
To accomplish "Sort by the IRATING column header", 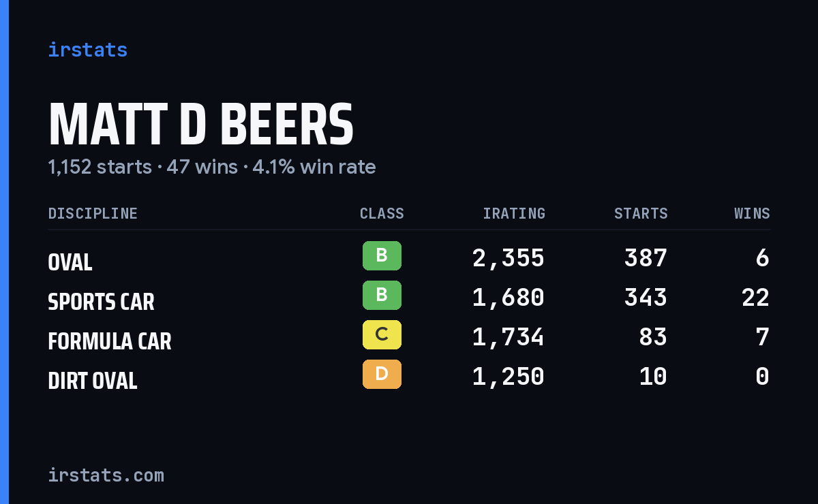I will [x=514, y=214].
